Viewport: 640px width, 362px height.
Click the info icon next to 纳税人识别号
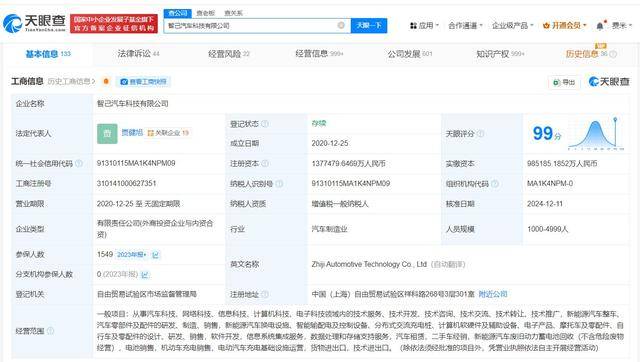pos(279,184)
